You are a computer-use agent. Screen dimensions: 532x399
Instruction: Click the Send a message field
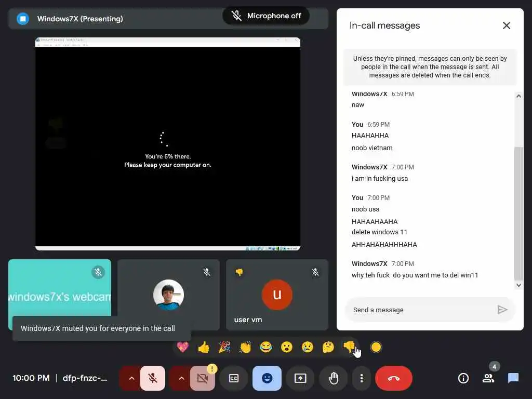click(x=421, y=310)
